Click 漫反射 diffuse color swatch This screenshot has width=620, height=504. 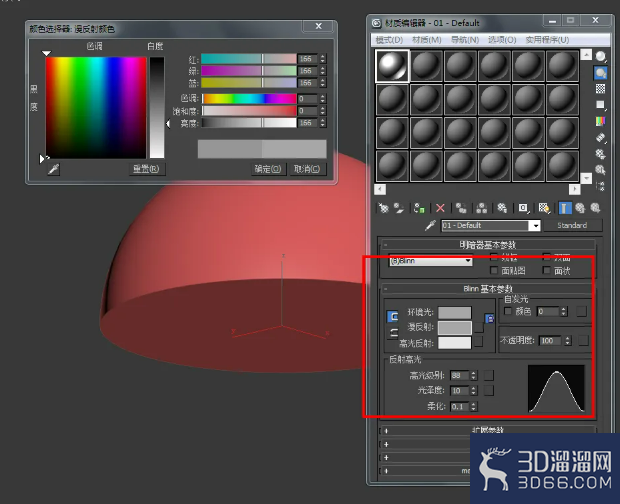(455, 327)
